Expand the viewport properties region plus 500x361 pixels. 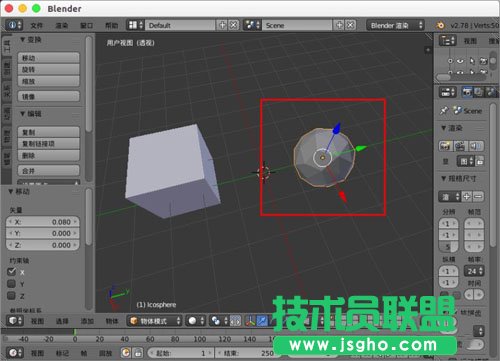coord(428,50)
